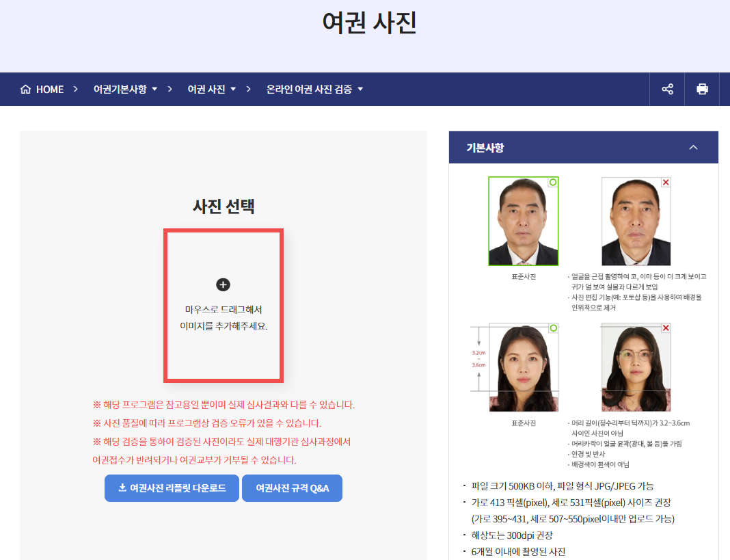
Task: Collapse the 기본사항 panel chevron
Action: [x=693, y=147]
